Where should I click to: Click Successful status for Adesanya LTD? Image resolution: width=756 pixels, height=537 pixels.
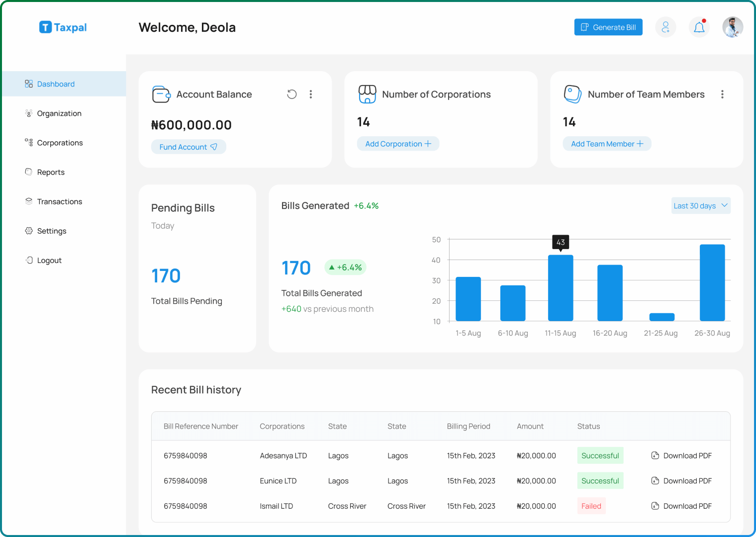[x=600, y=455]
